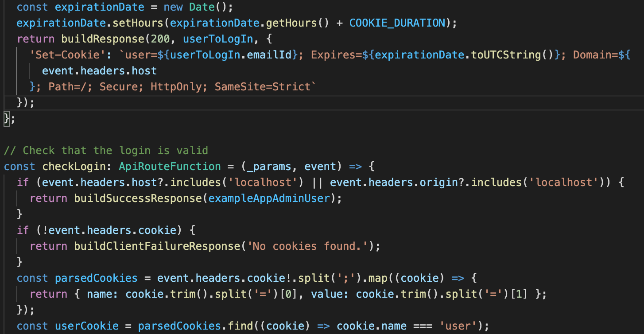Screen dimensions: 644x334
Task: Click the 200 status code argument
Action: [161, 39]
